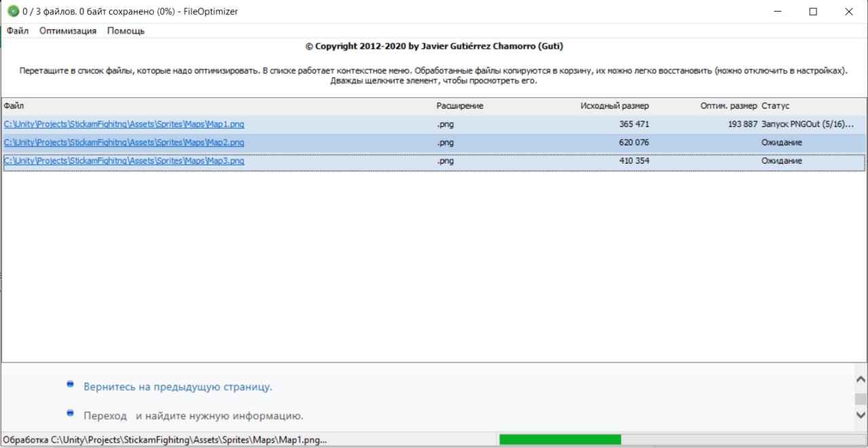Sort by the Оптим. размер column header
Screen dimensions: 868x448
tap(728, 106)
